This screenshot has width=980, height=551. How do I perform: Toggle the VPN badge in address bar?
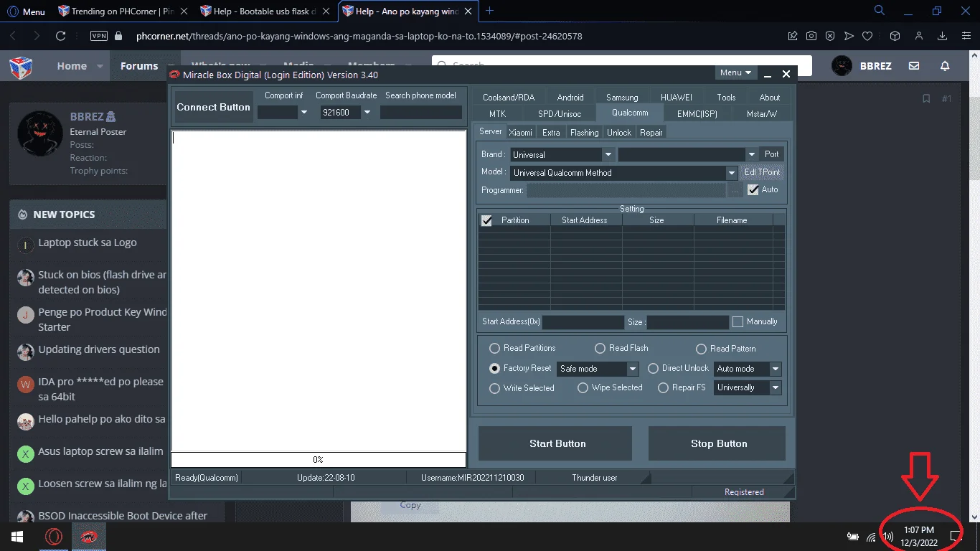[99, 36]
